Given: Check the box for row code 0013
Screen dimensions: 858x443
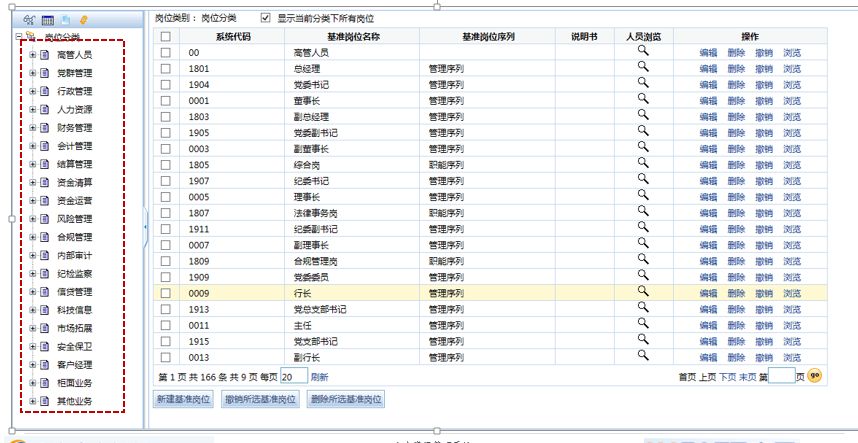Looking at the screenshot, I should point(166,357).
